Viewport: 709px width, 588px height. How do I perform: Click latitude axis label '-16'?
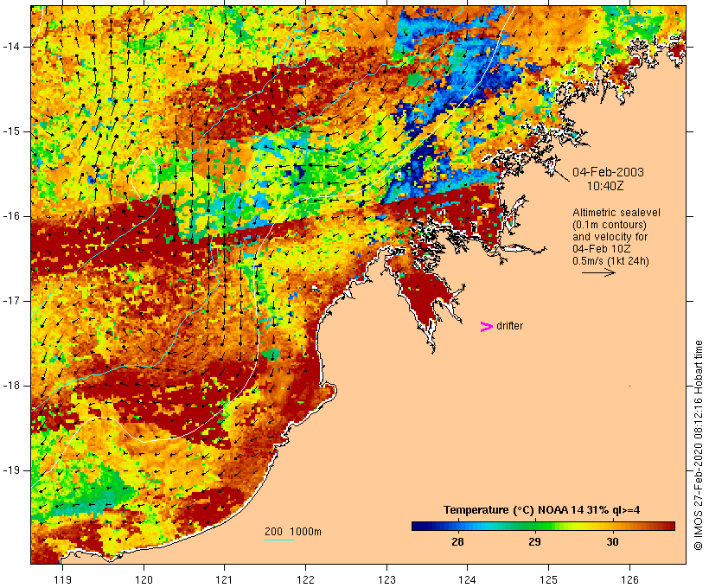[11, 216]
